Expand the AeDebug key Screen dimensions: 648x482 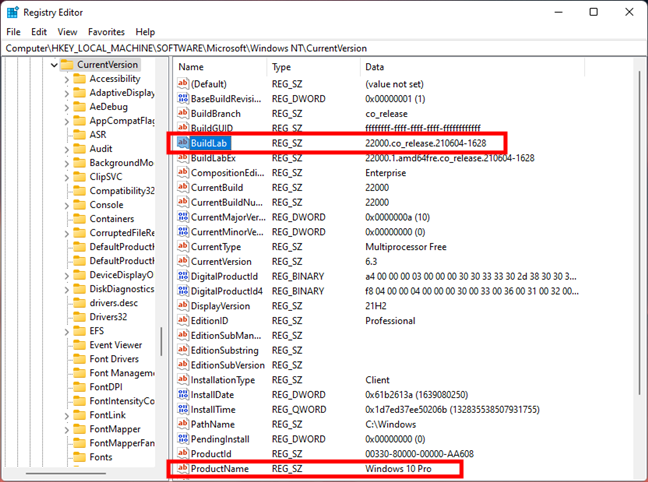(x=67, y=107)
